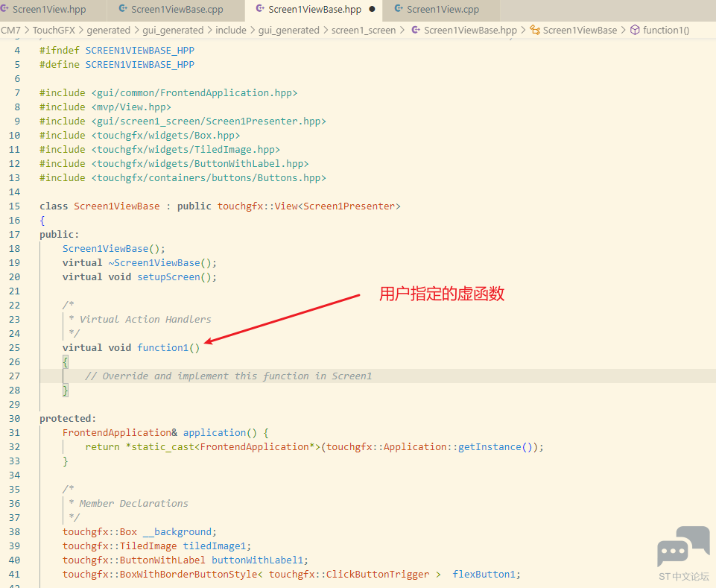Click the active Screen1ViewBase.hpp tab file icon
Image resolution: width=716 pixels, height=588 pixels.
(259, 10)
